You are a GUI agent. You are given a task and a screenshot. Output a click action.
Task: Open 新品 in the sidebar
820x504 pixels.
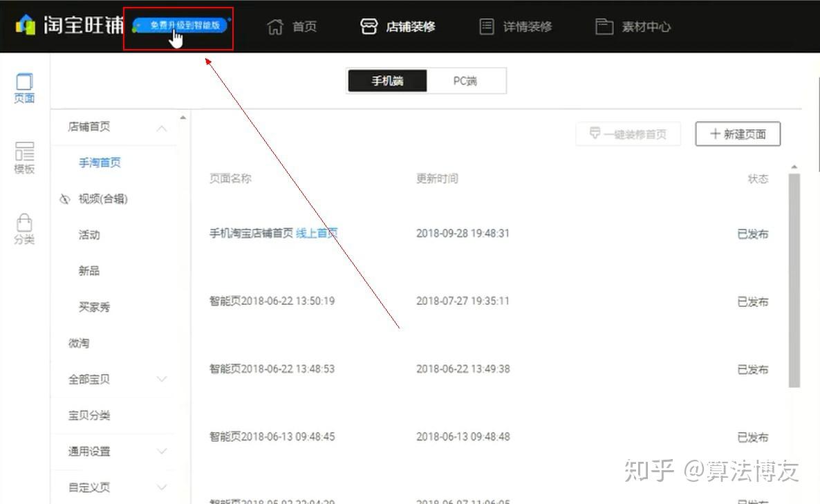89,271
